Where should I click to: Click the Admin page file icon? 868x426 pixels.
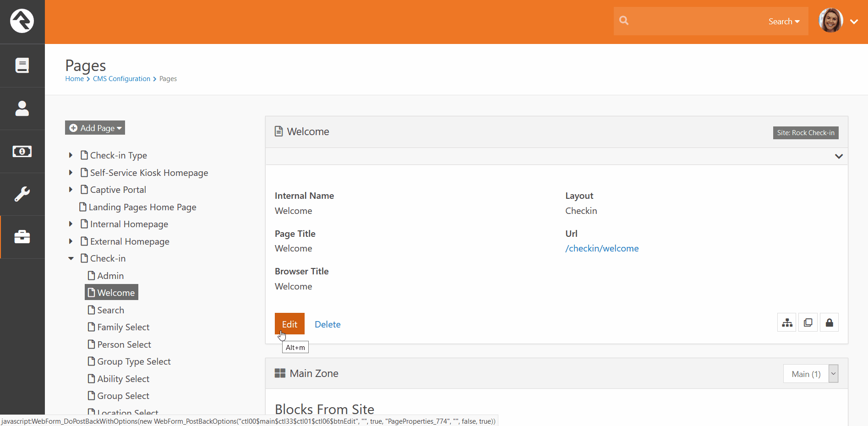tap(92, 275)
